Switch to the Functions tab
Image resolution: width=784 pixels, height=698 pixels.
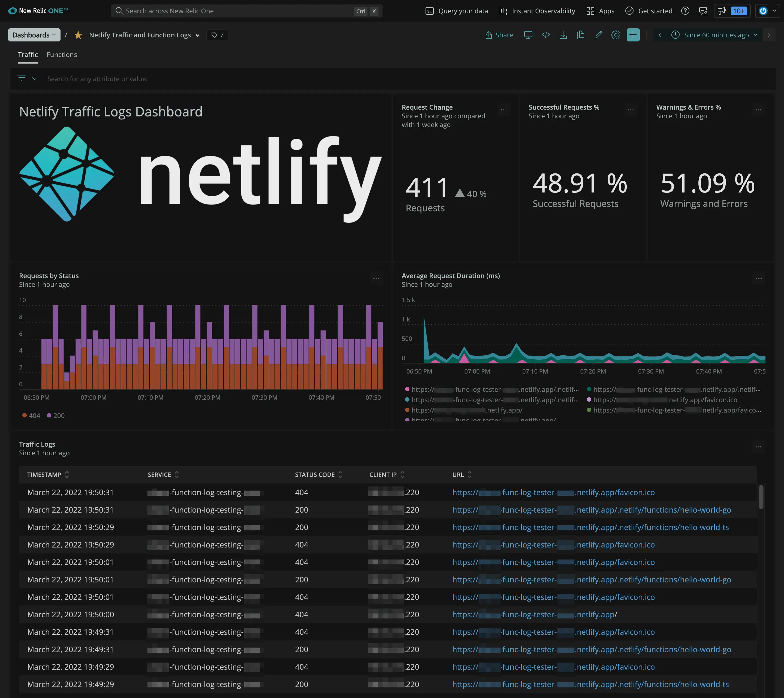[x=62, y=55]
